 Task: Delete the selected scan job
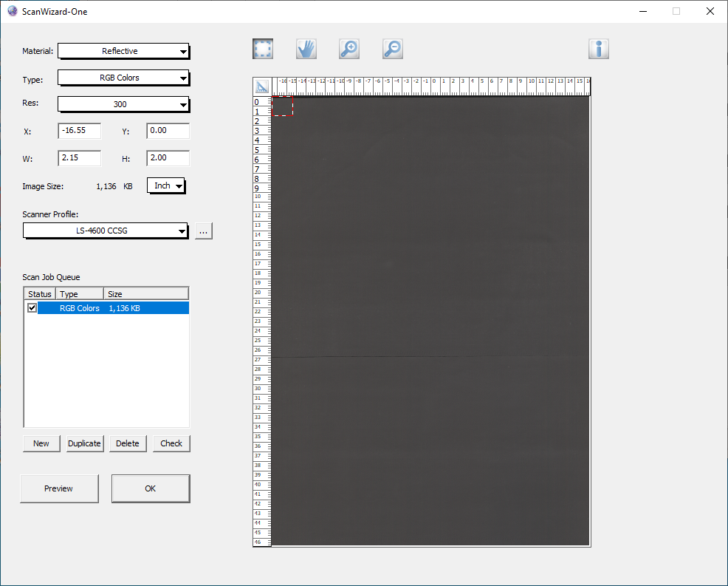127,443
